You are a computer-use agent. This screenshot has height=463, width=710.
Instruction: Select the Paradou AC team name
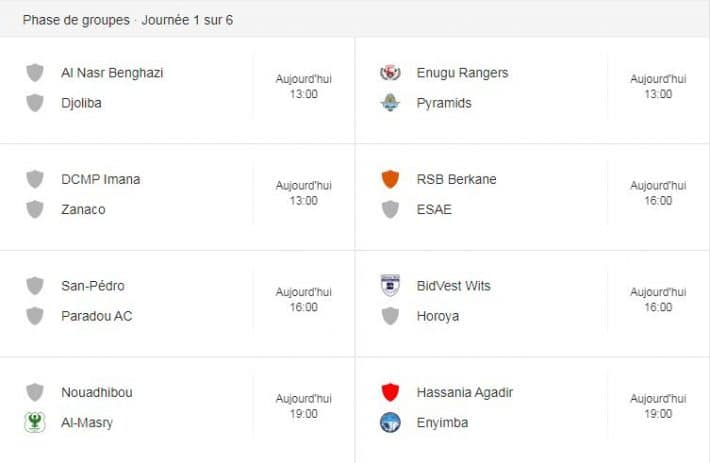point(96,316)
